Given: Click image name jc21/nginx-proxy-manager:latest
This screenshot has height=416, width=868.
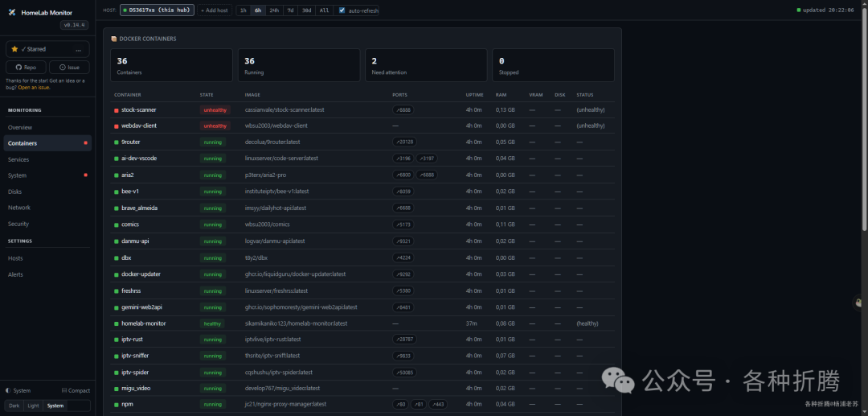Looking at the screenshot, I should 285,405.
